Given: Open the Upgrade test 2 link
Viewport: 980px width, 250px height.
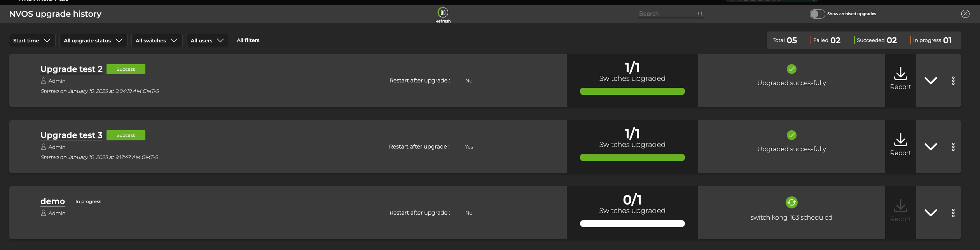Looking at the screenshot, I should [x=72, y=69].
